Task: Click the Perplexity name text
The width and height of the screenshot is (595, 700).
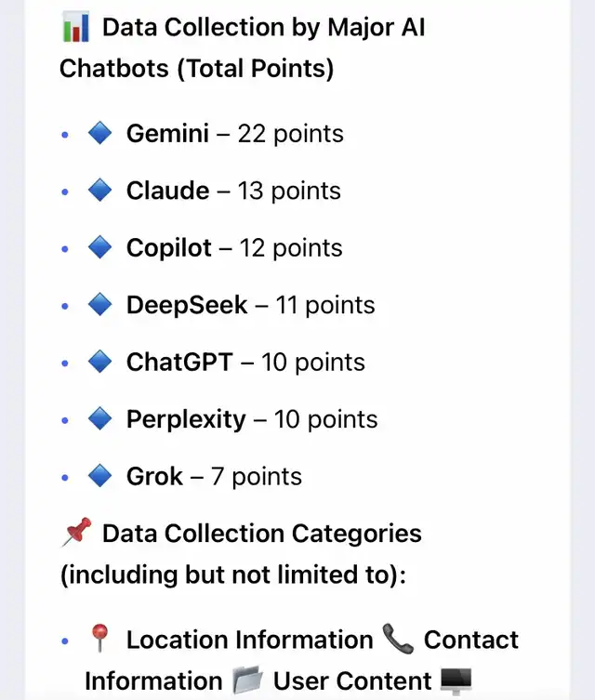Action: 186,419
